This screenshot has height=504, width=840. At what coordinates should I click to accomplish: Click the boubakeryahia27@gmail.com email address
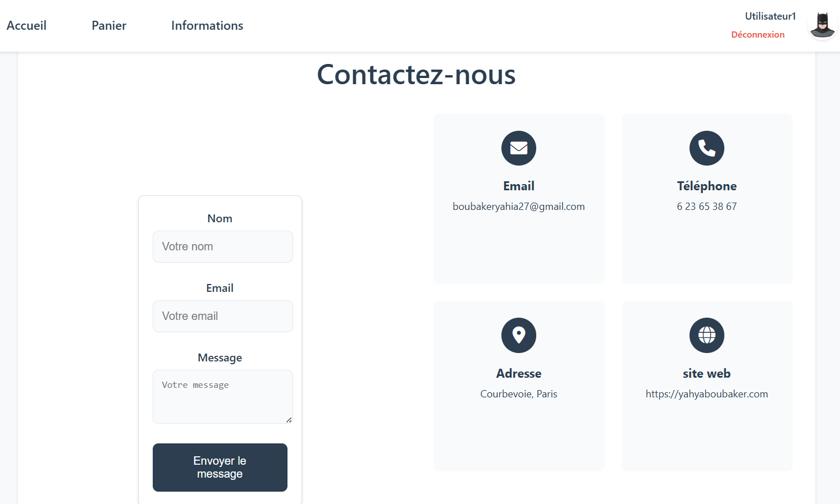coord(518,207)
